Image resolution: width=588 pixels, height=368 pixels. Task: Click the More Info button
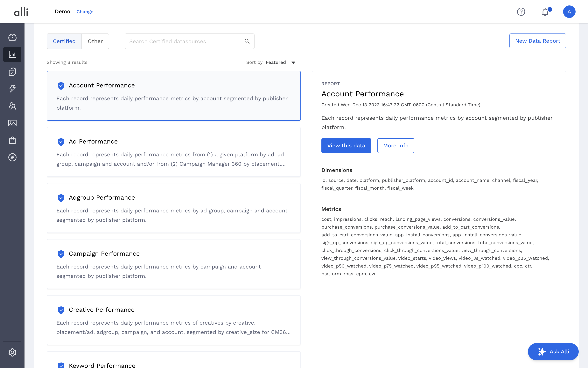pyautogui.click(x=395, y=146)
